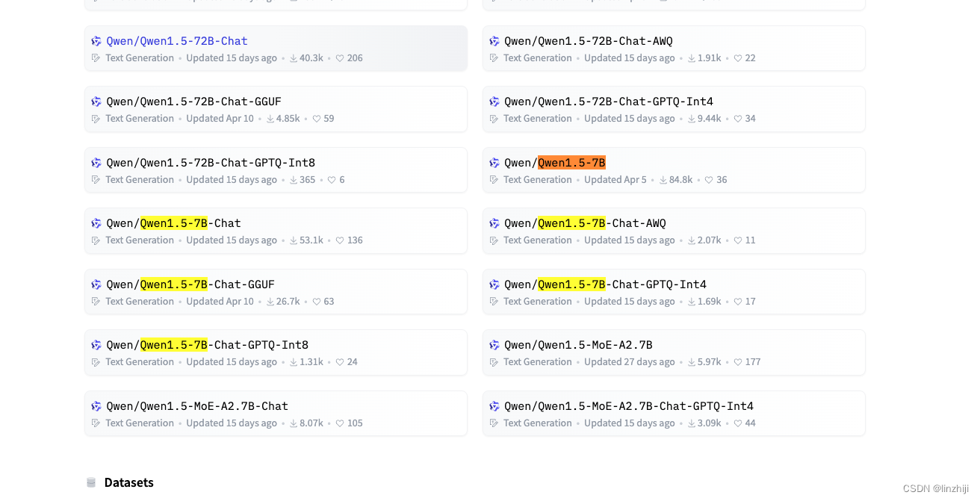The image size is (980, 501).
Task: Click the 3.09k downloads count text
Action: click(x=710, y=423)
